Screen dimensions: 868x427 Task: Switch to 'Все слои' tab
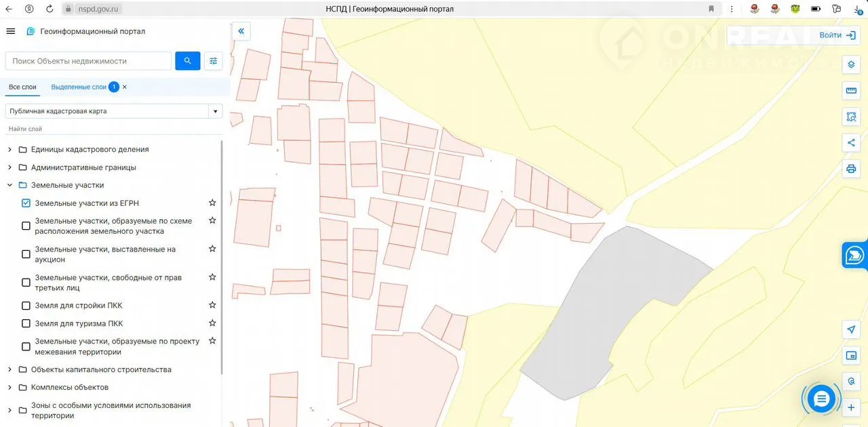click(22, 87)
